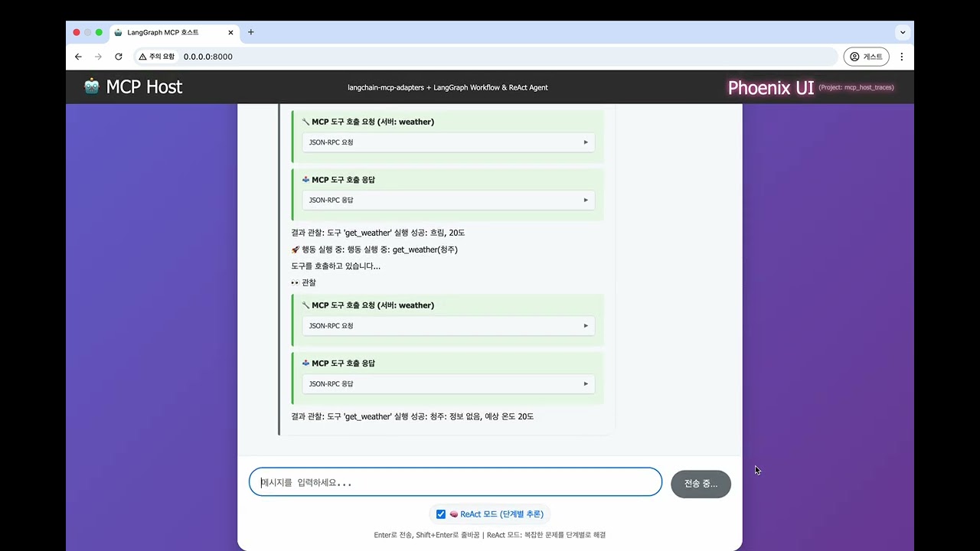Image resolution: width=980 pixels, height=551 pixels.
Task: Click the MCP Host title text
Action: point(144,86)
